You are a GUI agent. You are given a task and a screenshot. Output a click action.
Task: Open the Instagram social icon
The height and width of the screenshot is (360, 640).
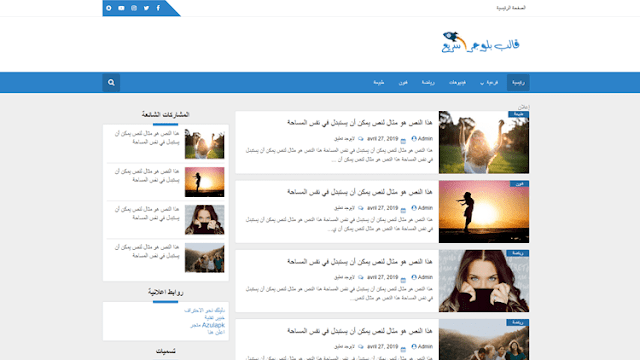134,8
